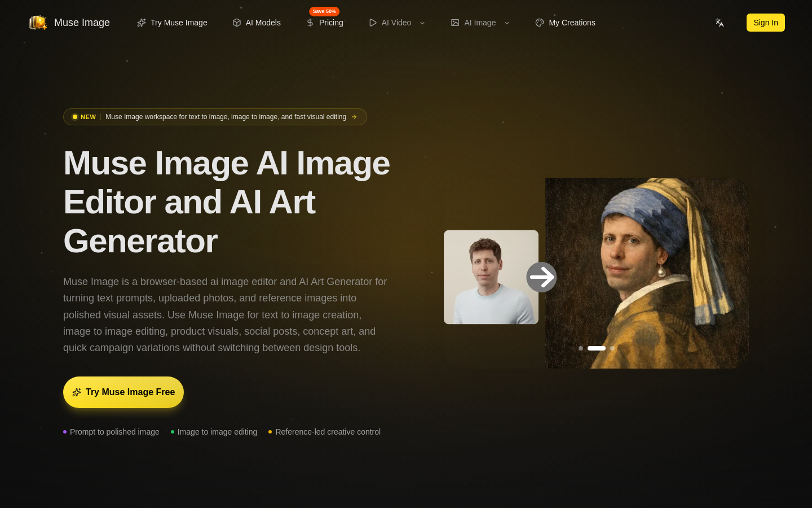Screen dimensions: 812x508
Task: Click 'Prompt to polished image' text
Action: [114, 432]
